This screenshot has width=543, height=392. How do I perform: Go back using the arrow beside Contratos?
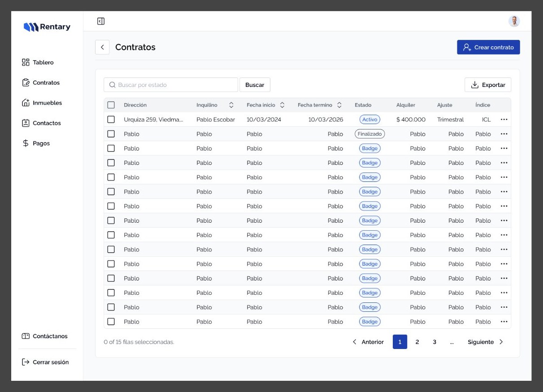[x=102, y=47]
